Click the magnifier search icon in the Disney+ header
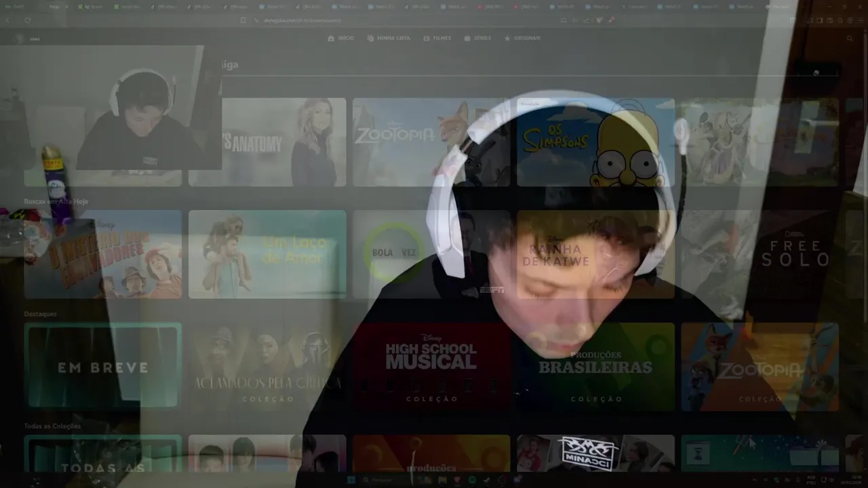The width and height of the screenshot is (868, 488). (850, 39)
